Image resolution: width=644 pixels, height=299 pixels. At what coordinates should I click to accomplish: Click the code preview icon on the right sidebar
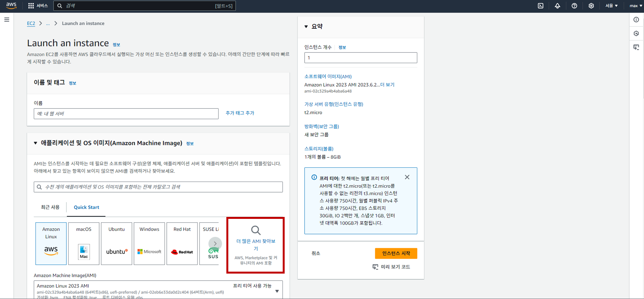click(636, 47)
